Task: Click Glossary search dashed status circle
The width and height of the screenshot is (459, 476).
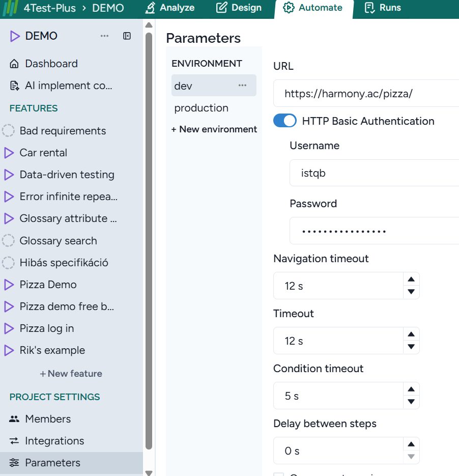Action: click(x=9, y=241)
